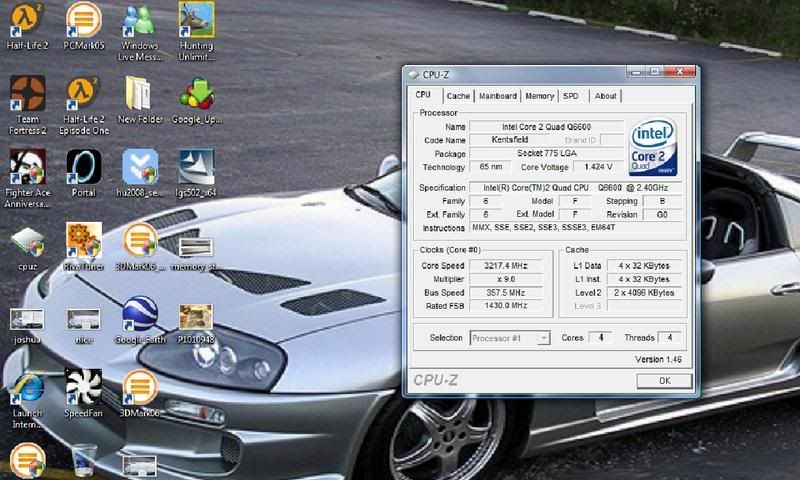Click the L1 Data value 4 x 32 KBytes
The width and height of the screenshot is (800, 480).
point(644,266)
